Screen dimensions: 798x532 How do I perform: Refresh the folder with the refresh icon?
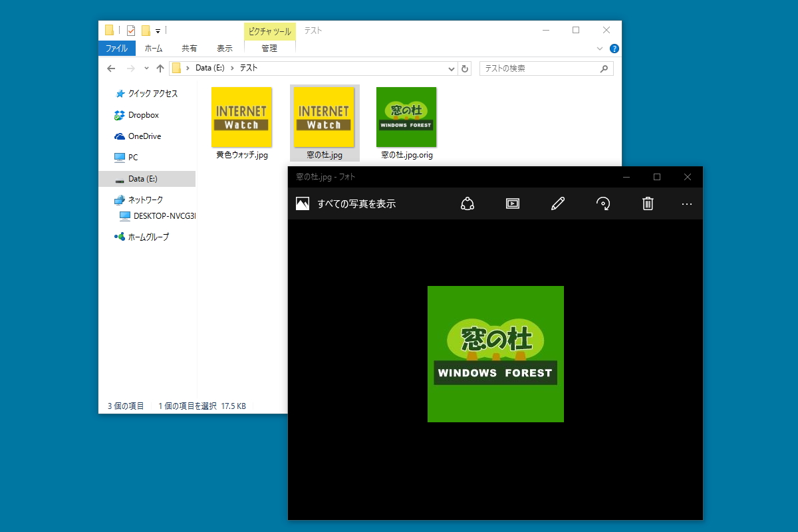coord(465,68)
